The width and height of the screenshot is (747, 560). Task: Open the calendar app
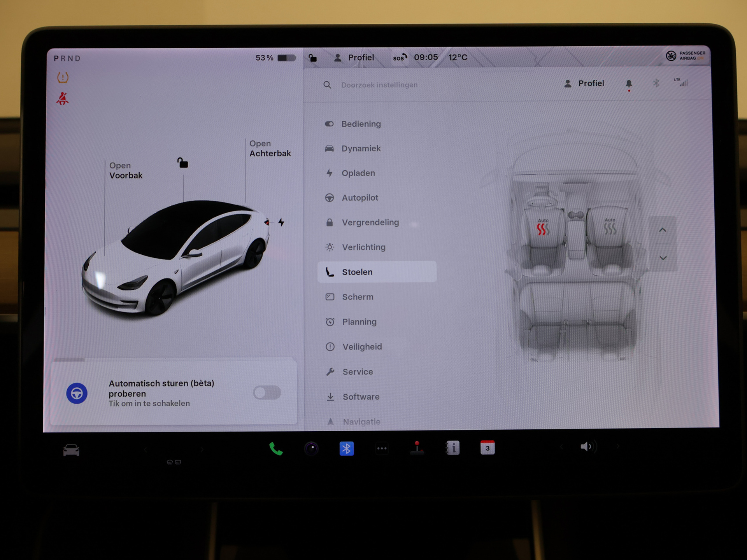(x=487, y=448)
